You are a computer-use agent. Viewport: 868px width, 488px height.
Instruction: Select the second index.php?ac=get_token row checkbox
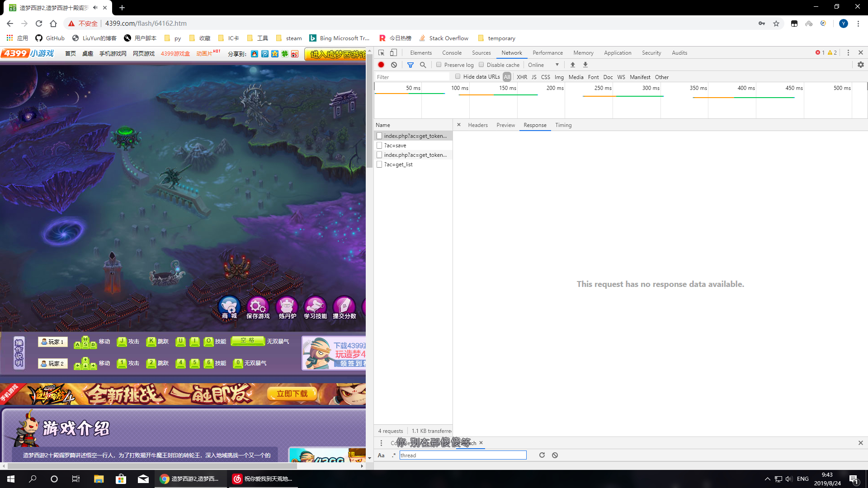pos(379,155)
